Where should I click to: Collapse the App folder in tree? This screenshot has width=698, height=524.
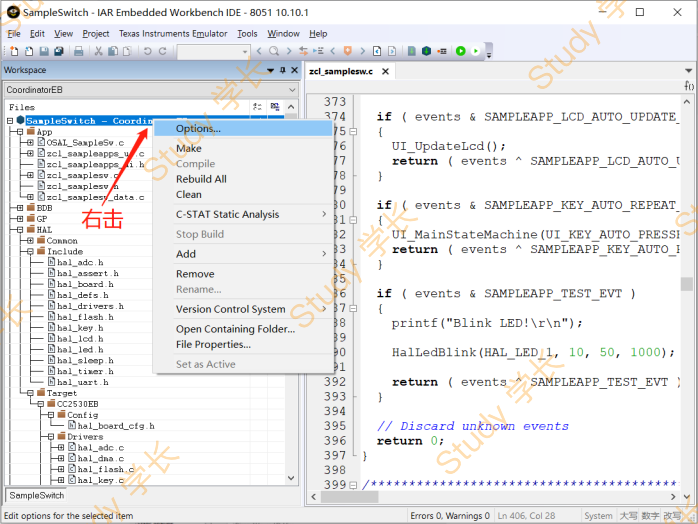point(20,132)
